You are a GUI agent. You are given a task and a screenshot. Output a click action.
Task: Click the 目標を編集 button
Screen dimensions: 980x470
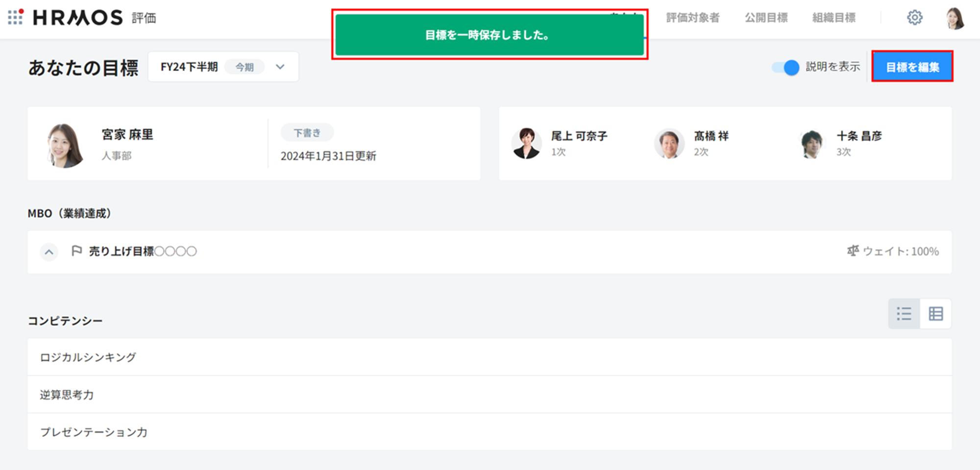point(912,67)
